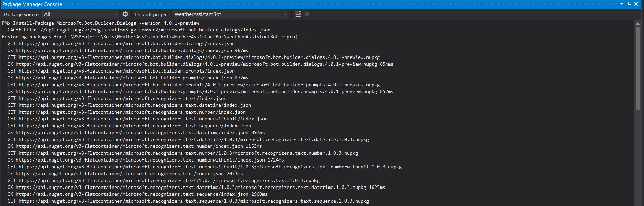Click the Install-Package command line text
This screenshot has height=206, width=644.
point(101,23)
